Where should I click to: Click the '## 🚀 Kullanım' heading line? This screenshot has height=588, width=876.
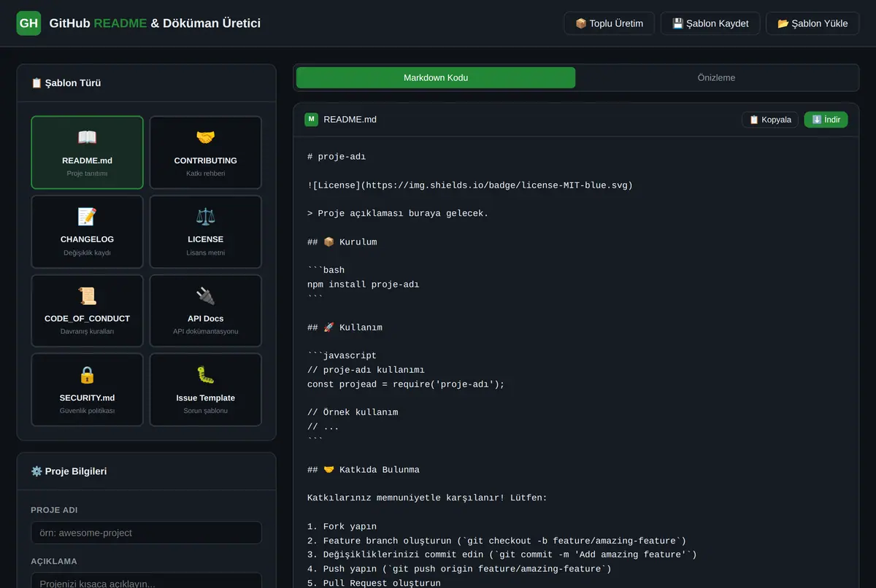pyautogui.click(x=345, y=328)
